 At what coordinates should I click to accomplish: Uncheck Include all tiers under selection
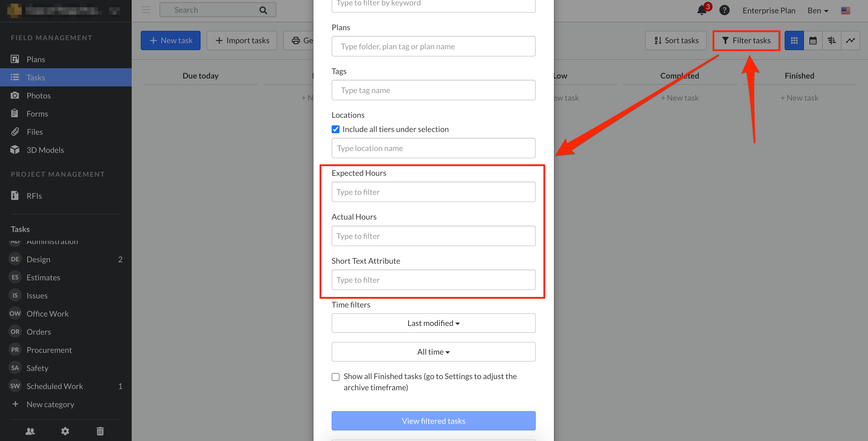click(x=335, y=129)
